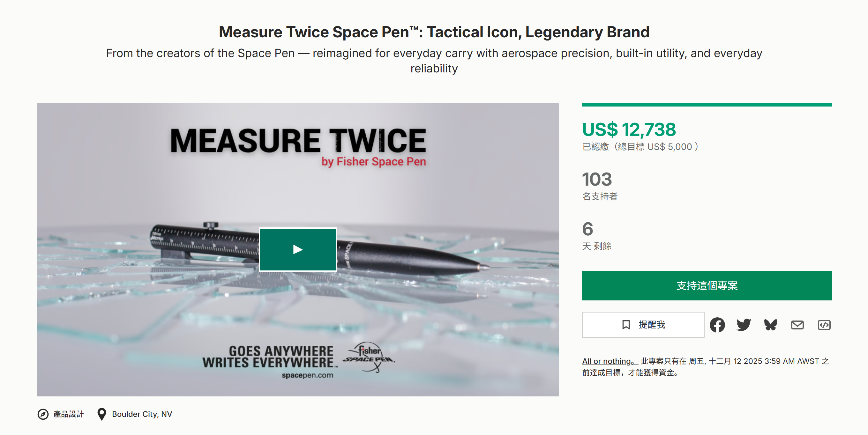Click the spacepen.com text in video thumbnail
Image resolution: width=868 pixels, height=435 pixels.
[307, 375]
